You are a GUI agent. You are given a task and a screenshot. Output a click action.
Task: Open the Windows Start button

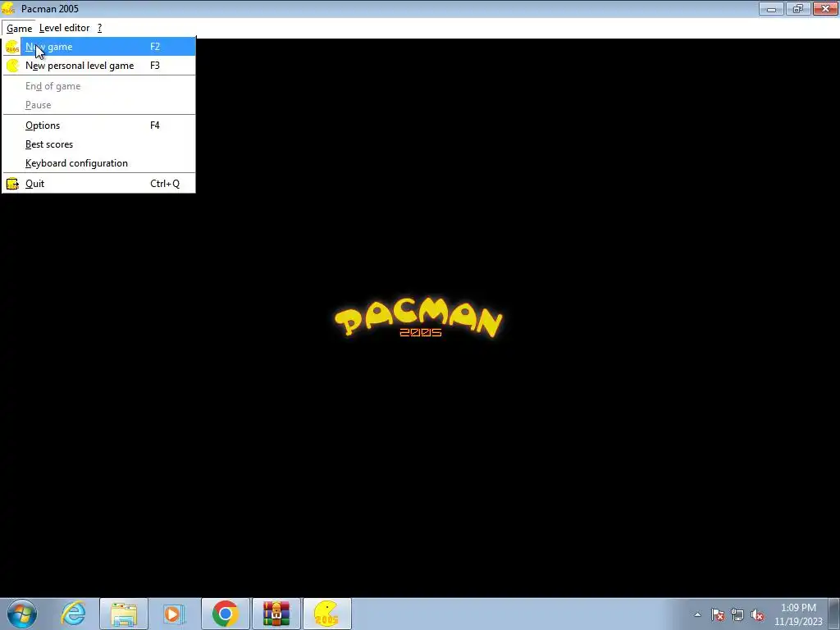tap(22, 614)
